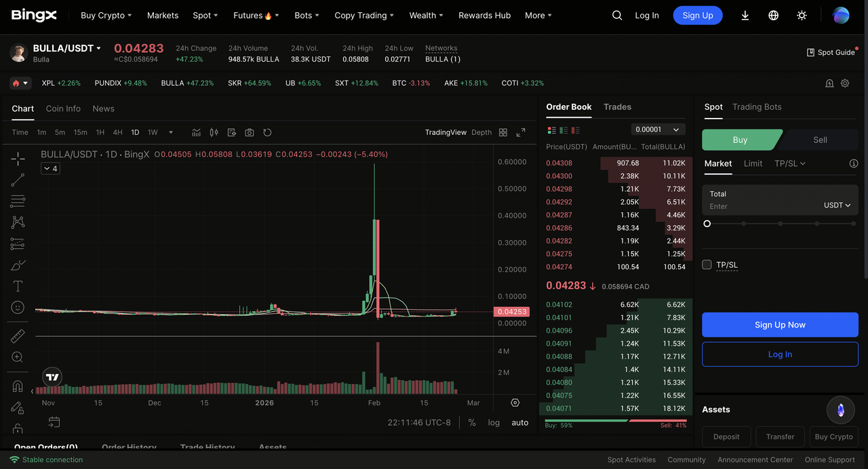Switch to the Trades tab
Screen dimensions: 868x469
(x=617, y=107)
